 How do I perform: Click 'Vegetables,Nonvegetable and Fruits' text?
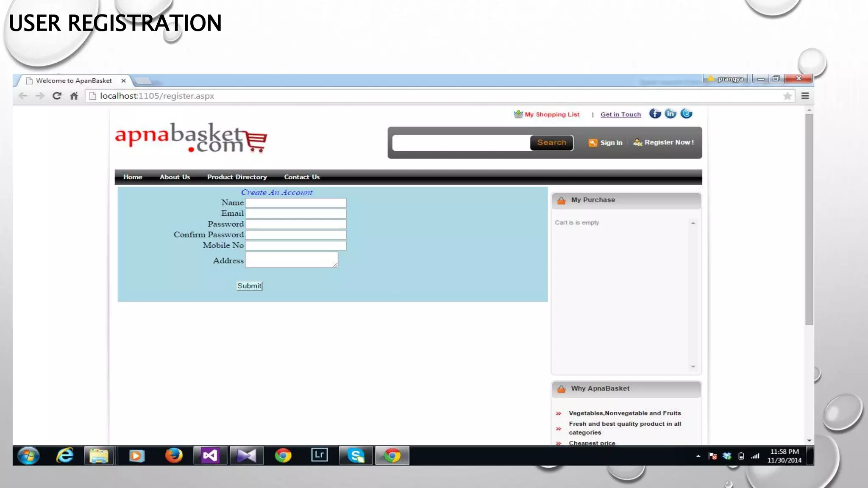(x=625, y=413)
